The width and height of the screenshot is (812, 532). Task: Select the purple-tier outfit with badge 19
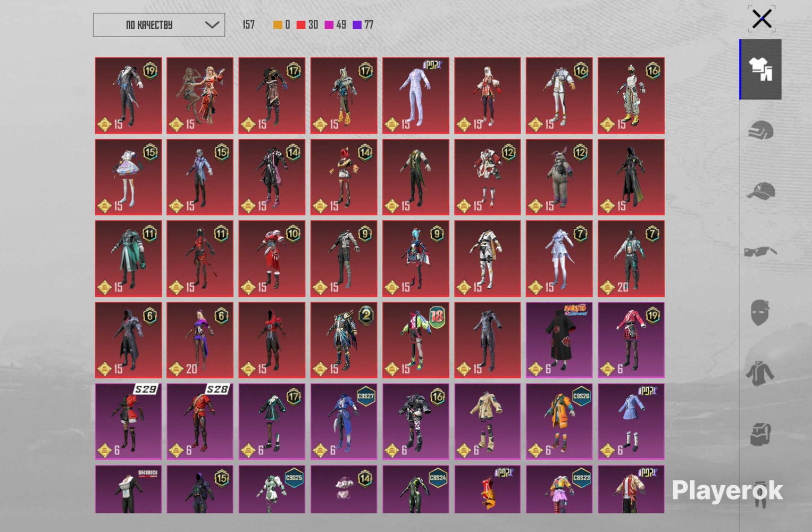click(x=631, y=340)
